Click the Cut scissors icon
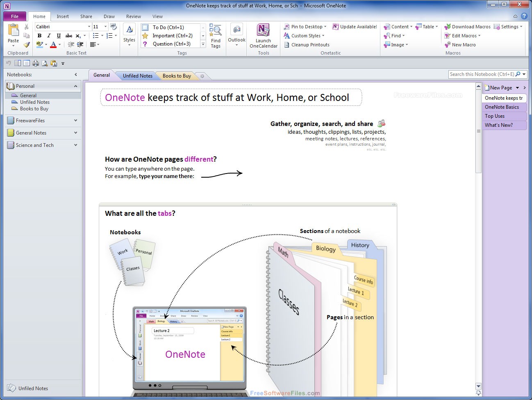The height and width of the screenshot is (400, 532). pos(27,27)
